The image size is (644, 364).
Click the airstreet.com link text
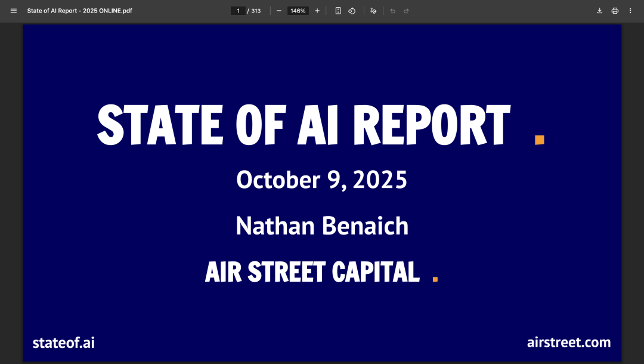tap(569, 343)
